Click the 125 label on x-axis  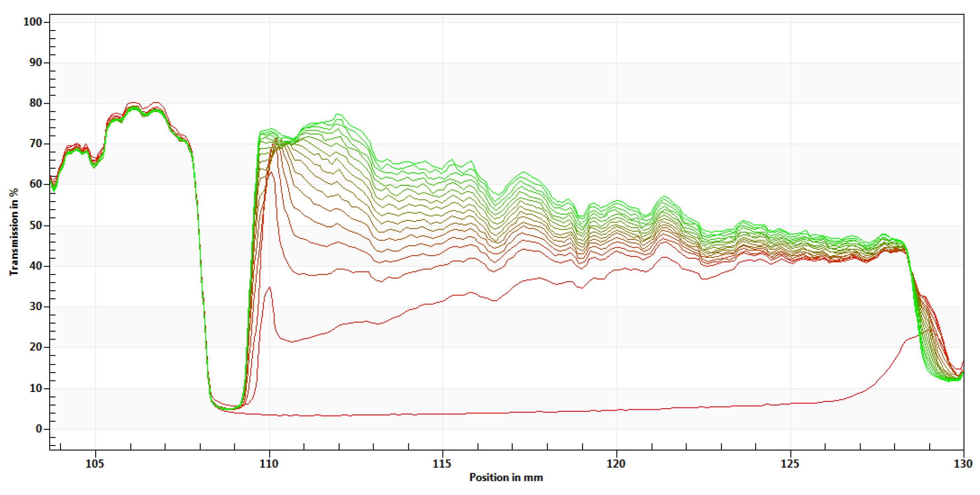coord(790,464)
